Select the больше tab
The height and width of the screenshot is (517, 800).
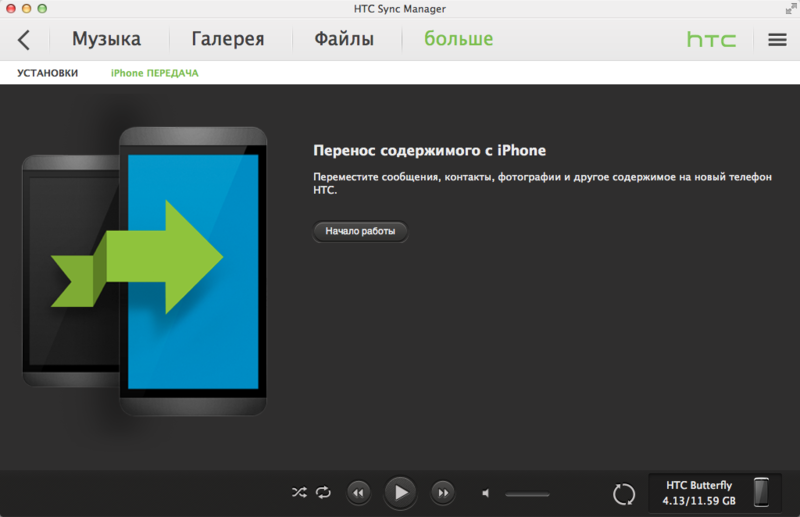coord(459,39)
